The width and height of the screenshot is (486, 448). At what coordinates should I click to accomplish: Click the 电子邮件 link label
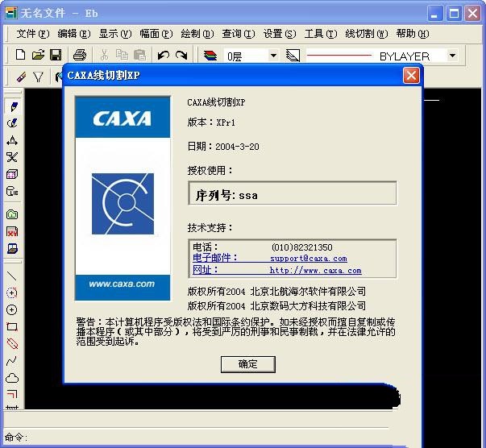(x=214, y=258)
